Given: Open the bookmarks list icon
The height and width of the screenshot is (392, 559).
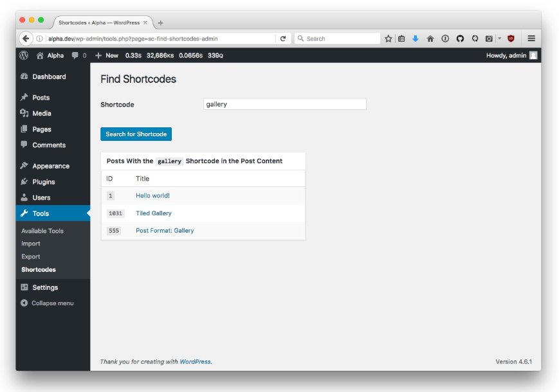Looking at the screenshot, I should tap(401, 39).
